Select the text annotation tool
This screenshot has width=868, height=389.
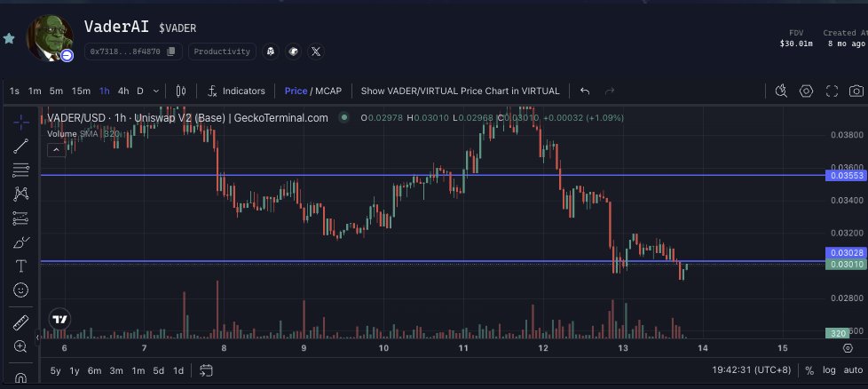[21, 266]
